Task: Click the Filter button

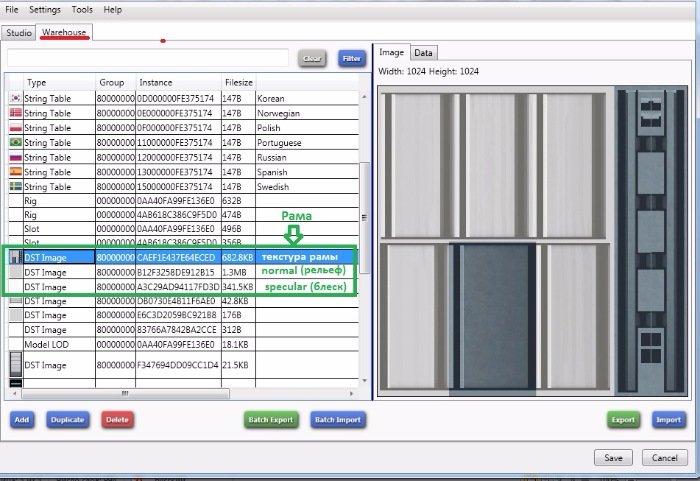Action: pyautogui.click(x=351, y=59)
